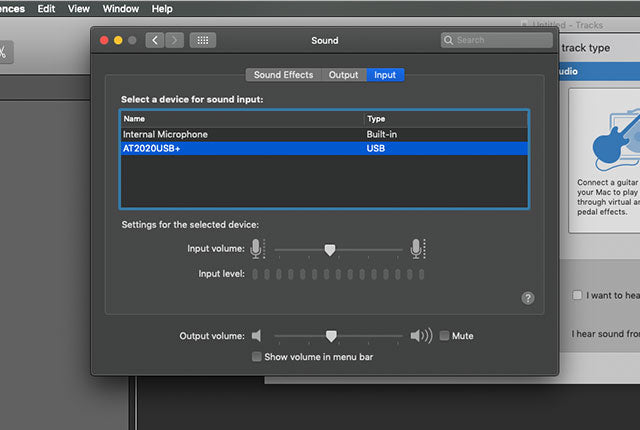
Task: Click the Input volume slider handle
Action: click(329, 249)
